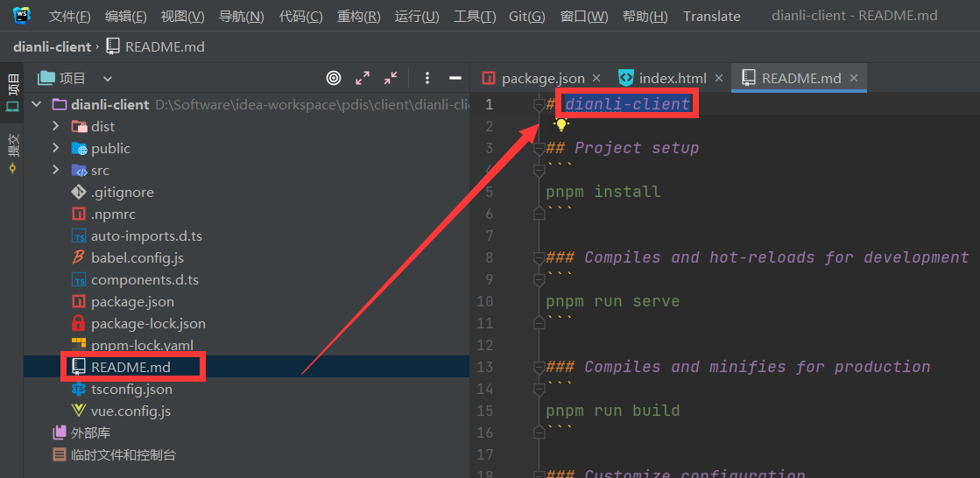Open the View menu
The width and height of the screenshot is (980, 478).
tap(182, 17)
